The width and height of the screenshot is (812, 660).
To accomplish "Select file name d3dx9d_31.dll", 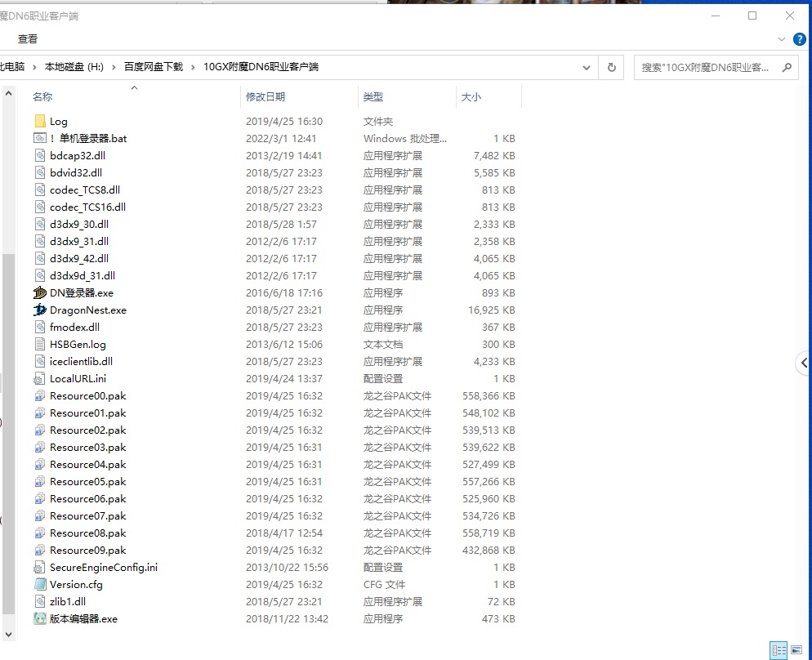I will point(83,275).
